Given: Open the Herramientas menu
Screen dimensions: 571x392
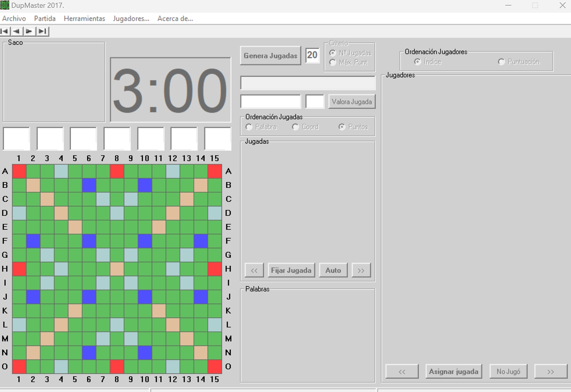Looking at the screenshot, I should [x=84, y=19].
